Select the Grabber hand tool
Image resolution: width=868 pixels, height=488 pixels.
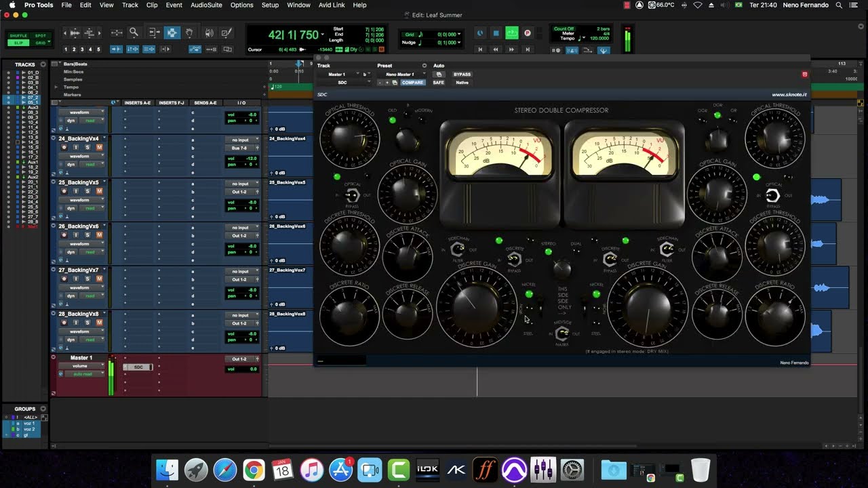[189, 33]
